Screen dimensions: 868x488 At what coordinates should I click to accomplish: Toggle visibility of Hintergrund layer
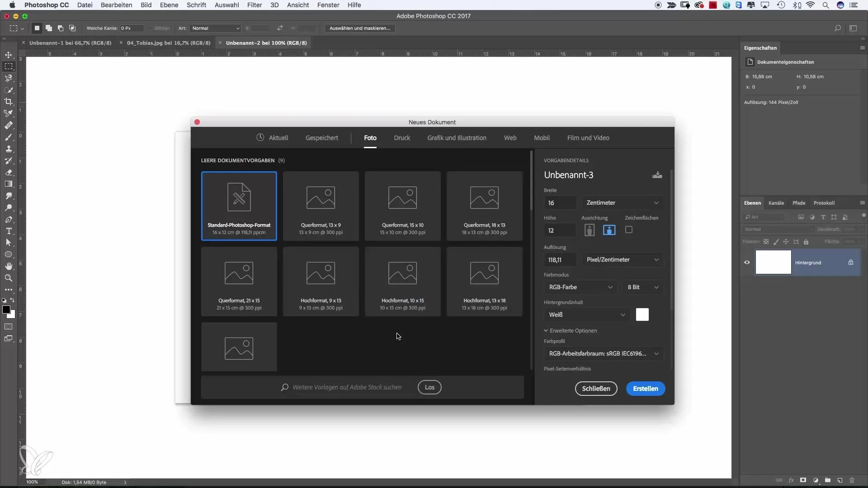click(747, 263)
